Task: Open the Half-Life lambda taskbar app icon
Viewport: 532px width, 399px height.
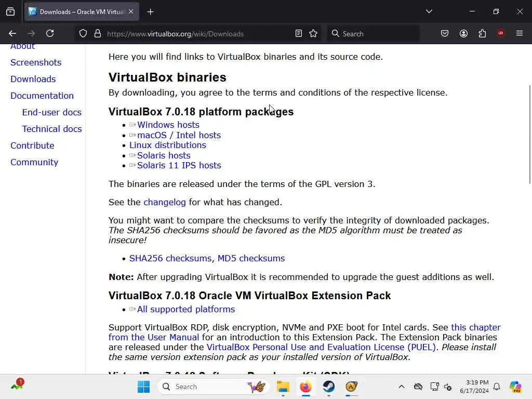Action: (352, 387)
